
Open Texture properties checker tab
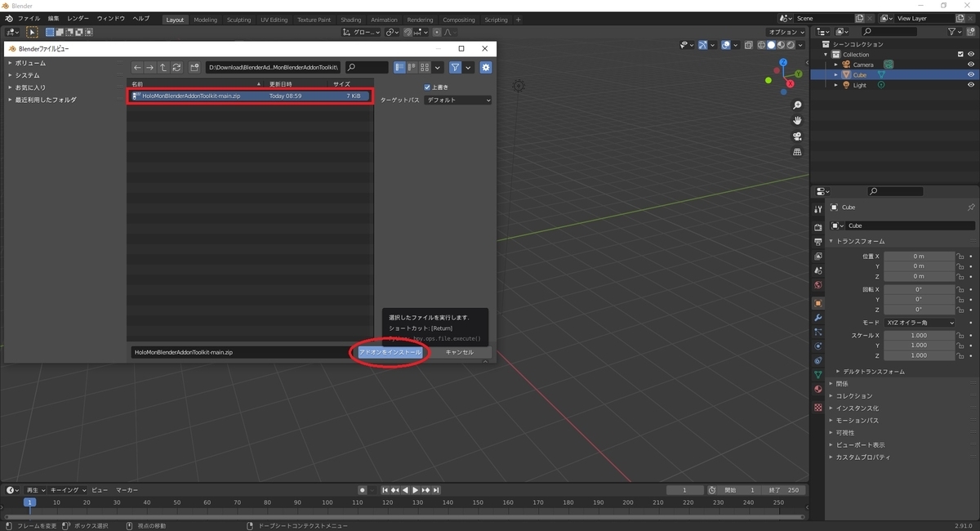tap(817, 407)
